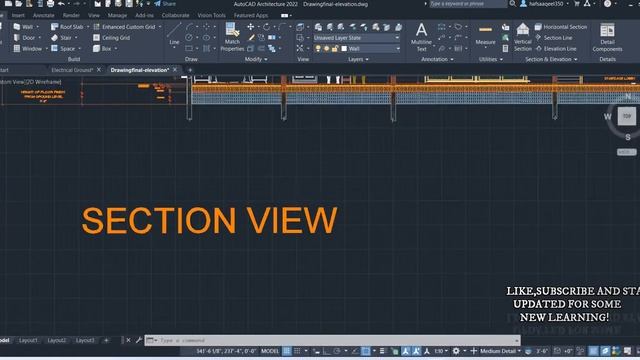Switch to Layout1 tab
The image size is (640, 360).
coord(28,340)
